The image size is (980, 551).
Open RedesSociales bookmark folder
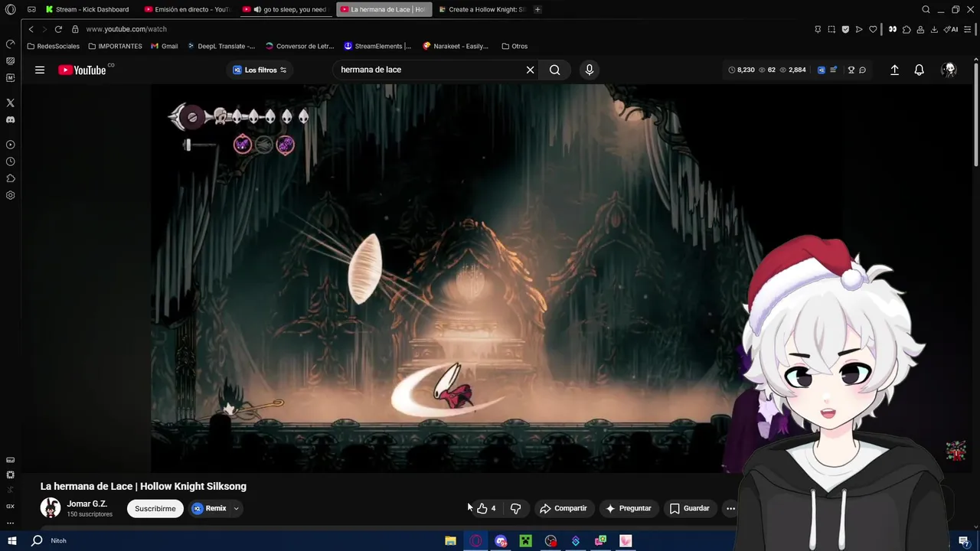[x=53, y=46]
